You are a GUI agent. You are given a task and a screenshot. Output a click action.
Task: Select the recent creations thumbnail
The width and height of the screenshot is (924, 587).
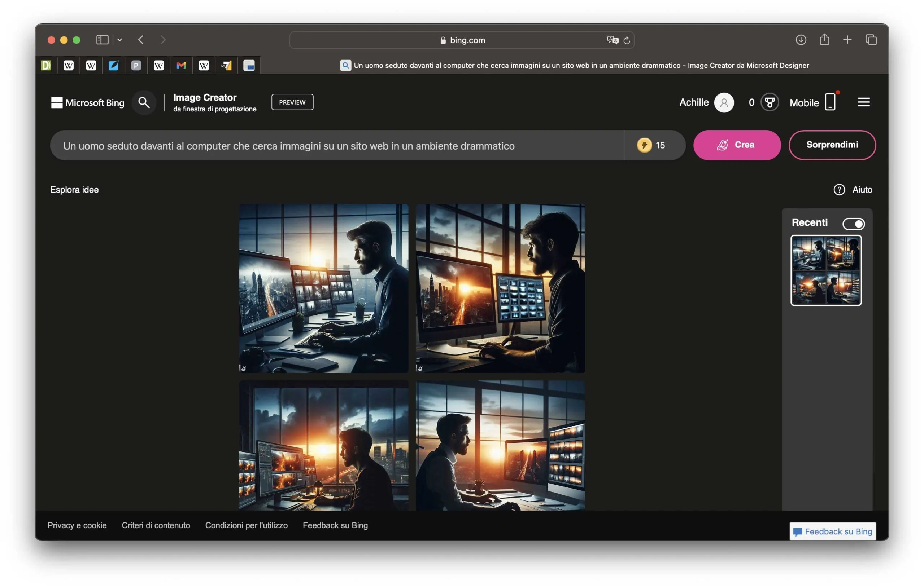(826, 270)
